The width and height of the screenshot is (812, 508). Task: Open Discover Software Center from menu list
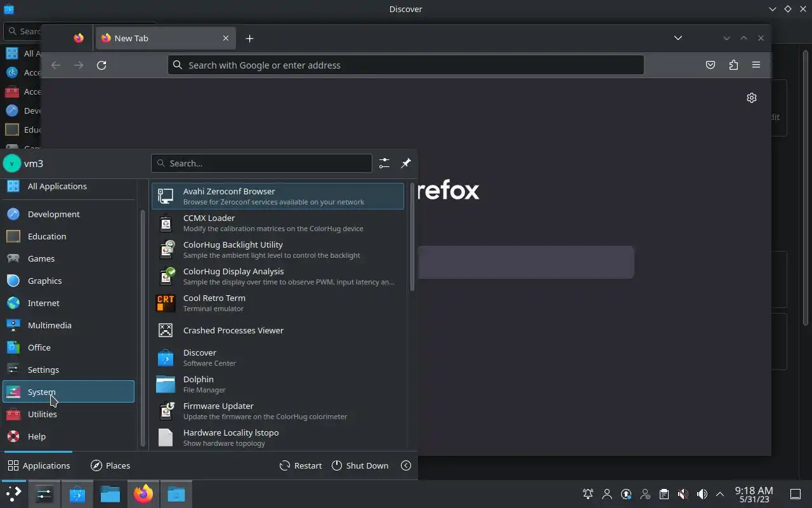(277, 358)
